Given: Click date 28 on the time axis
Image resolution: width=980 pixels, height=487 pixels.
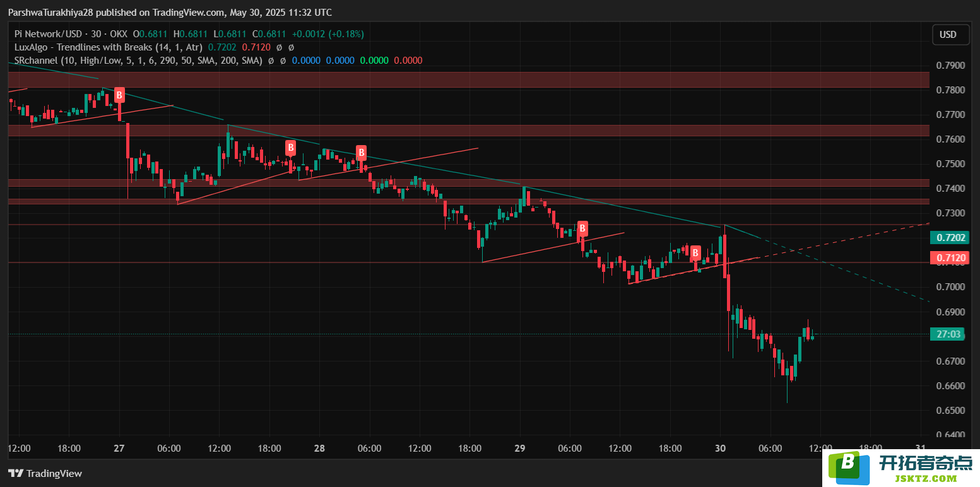Looking at the screenshot, I should 319,449.
